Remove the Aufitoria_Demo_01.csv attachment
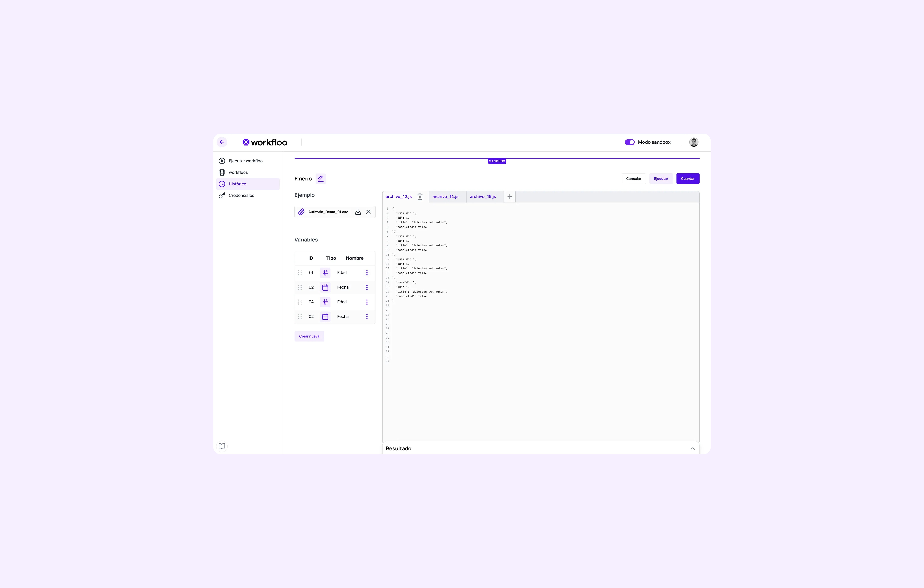Screen dimensions: 924x588 pyautogui.click(x=368, y=212)
